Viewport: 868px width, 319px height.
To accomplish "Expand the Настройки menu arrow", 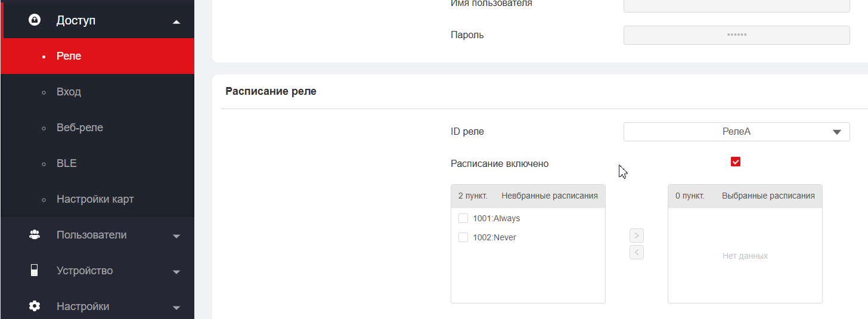I will tap(176, 308).
